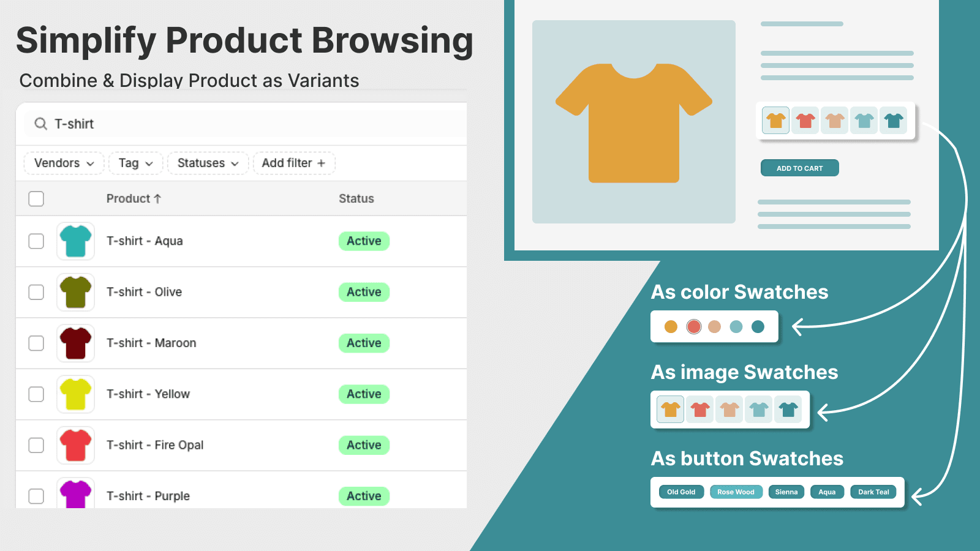
Task: Pick the Dark Teal button swatch
Action: [873, 492]
